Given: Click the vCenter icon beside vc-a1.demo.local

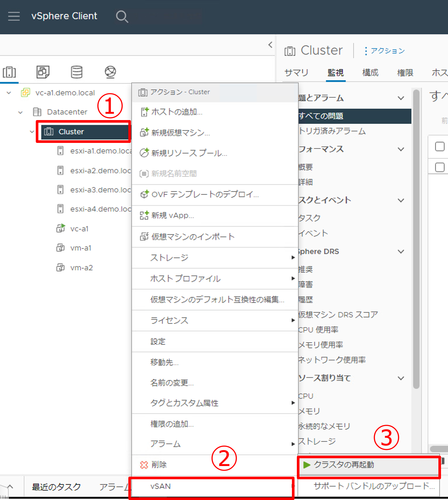Looking at the screenshot, I should 25,93.
